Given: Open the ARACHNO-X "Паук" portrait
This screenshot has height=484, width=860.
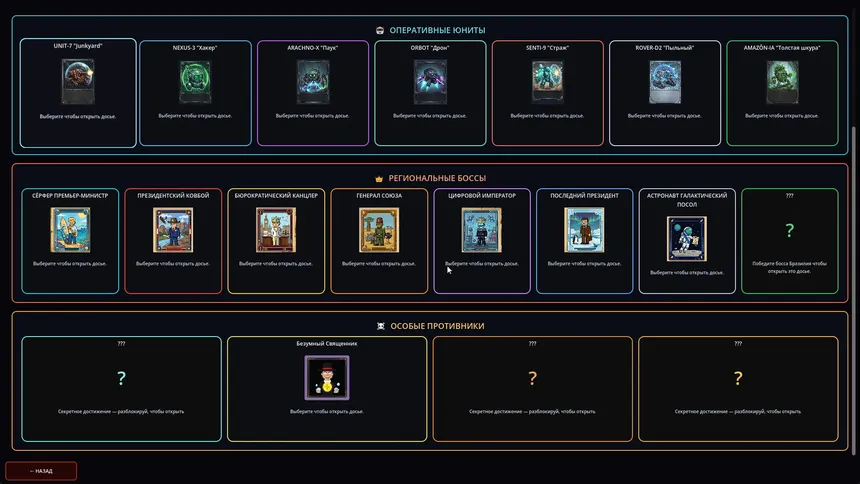Looking at the screenshot, I should coord(313,82).
